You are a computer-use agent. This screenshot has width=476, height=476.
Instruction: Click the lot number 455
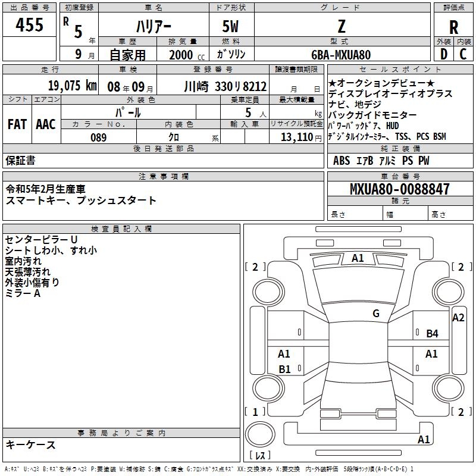click(29, 25)
